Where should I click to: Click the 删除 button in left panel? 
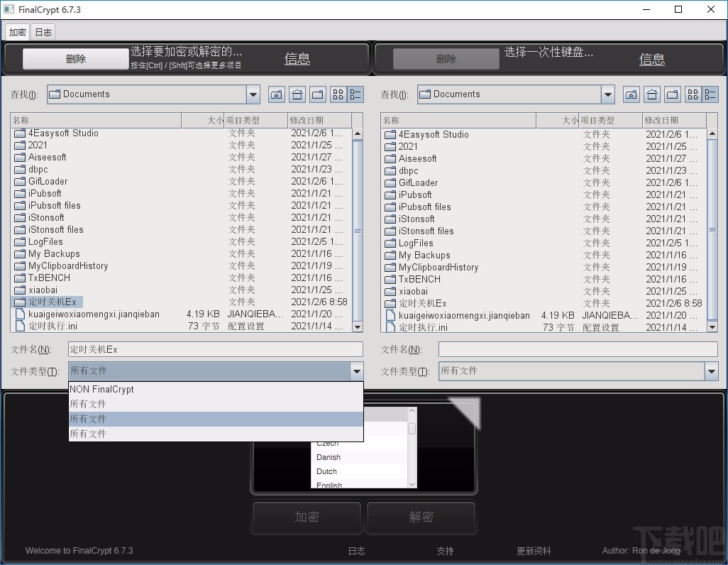coord(75,58)
